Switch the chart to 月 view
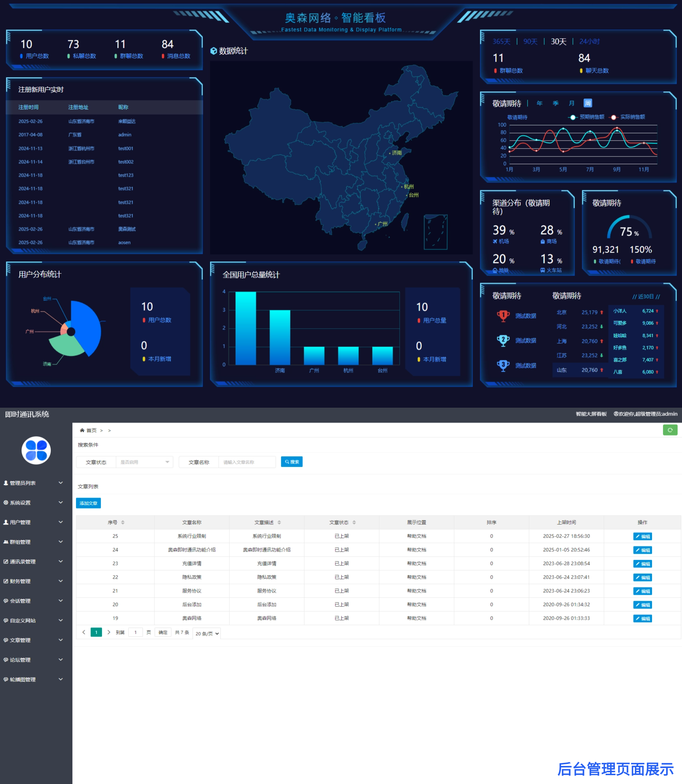Screen dimensions: 682x784 [572, 103]
